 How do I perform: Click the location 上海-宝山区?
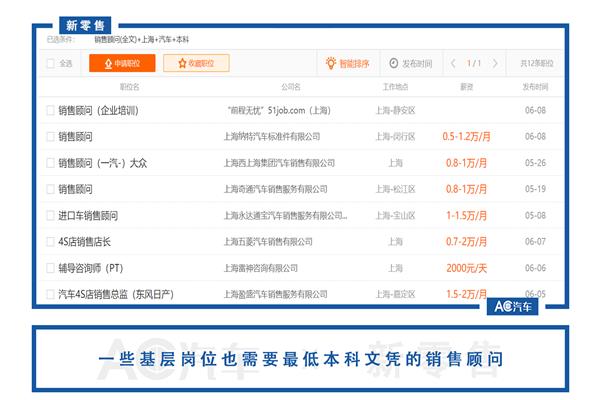[x=396, y=216]
